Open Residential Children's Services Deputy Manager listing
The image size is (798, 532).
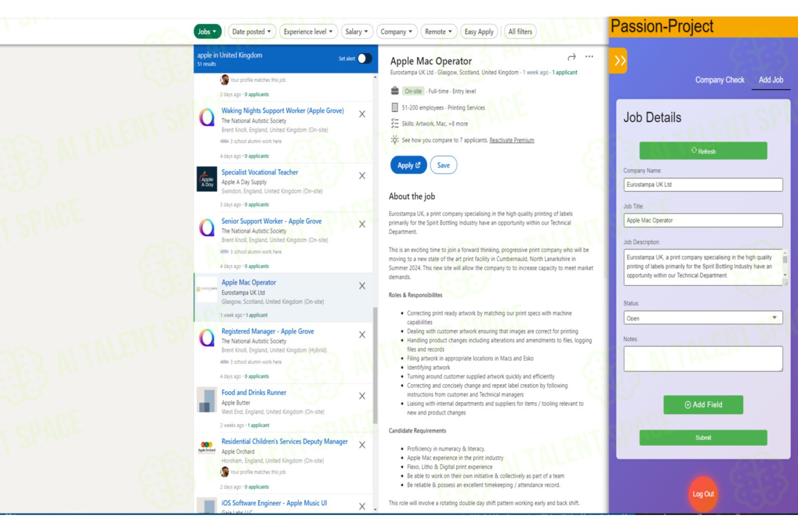click(x=285, y=442)
